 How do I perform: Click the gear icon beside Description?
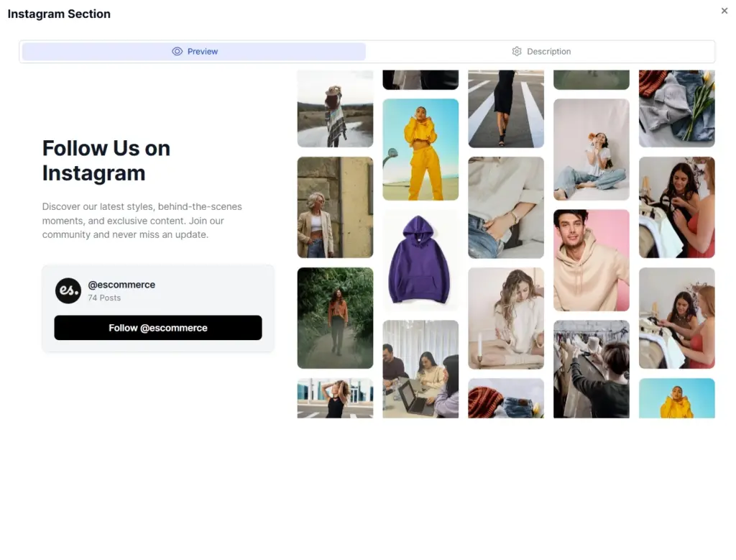(517, 51)
